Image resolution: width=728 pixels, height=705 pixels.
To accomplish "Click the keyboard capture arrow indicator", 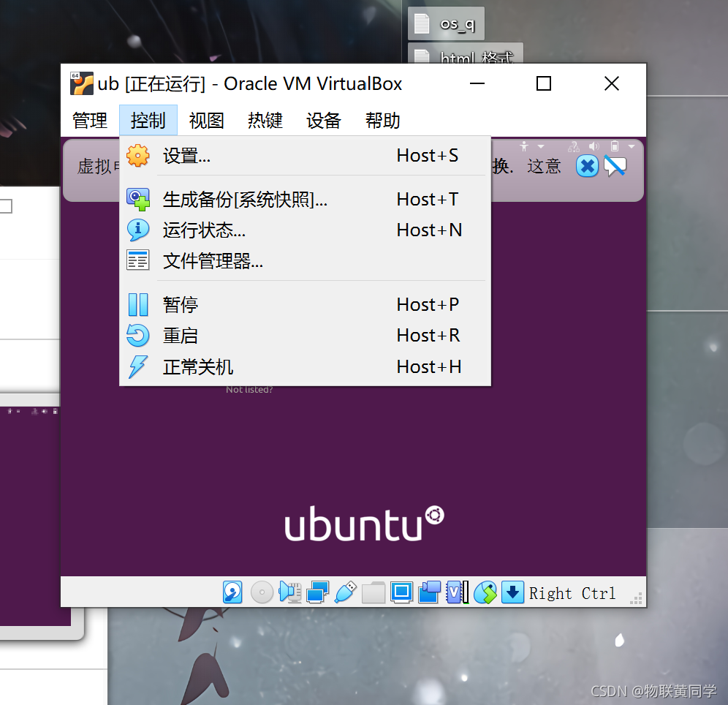I will [x=512, y=592].
